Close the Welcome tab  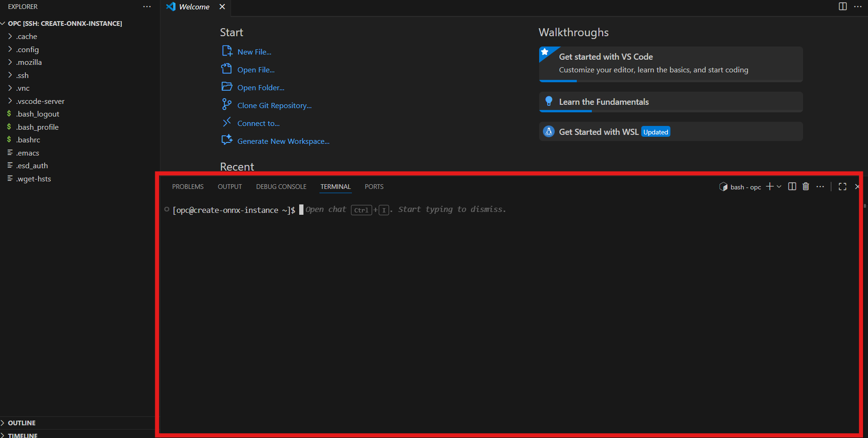click(x=222, y=7)
